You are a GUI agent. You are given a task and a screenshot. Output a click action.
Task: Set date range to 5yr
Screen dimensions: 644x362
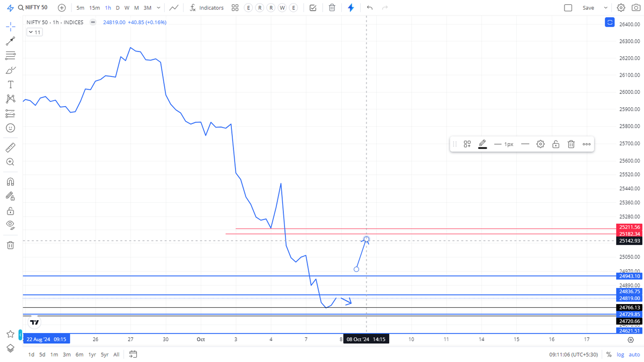[x=105, y=354]
